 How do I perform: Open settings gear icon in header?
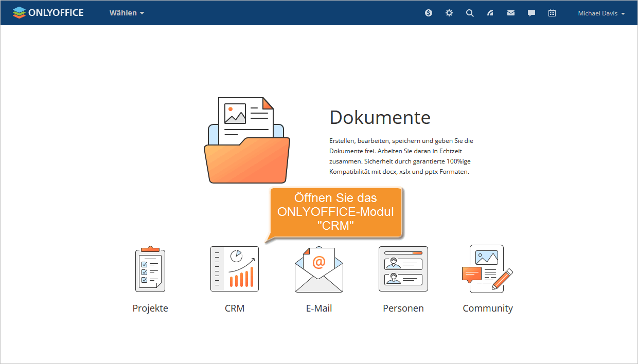[449, 13]
